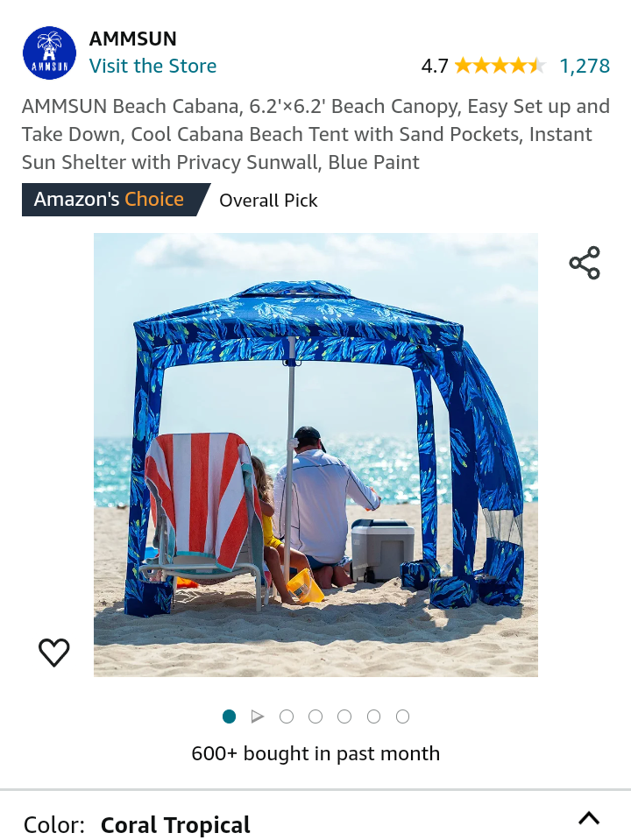
Task: Tap the share icon beside product image
Action: click(x=585, y=263)
